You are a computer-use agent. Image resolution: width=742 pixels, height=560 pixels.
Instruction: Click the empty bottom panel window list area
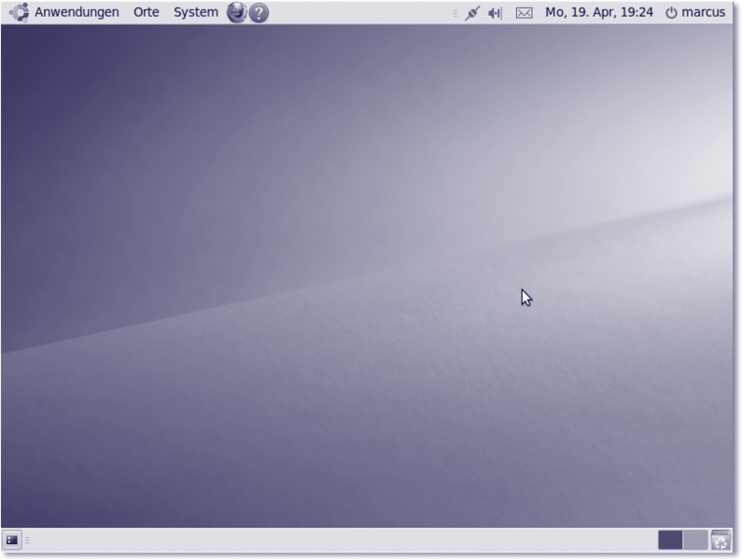[x=327, y=539]
